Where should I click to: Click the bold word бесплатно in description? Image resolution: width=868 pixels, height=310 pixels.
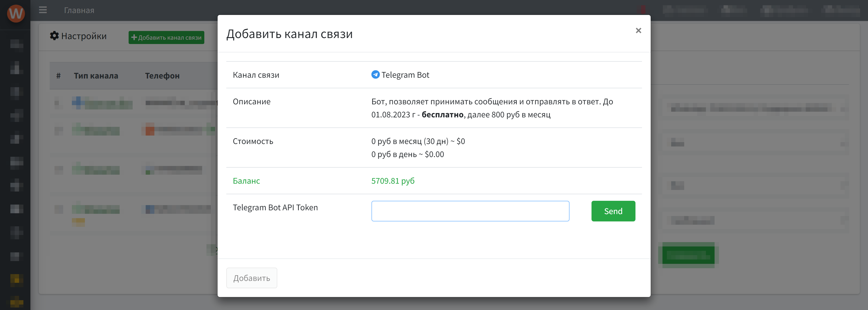(x=443, y=115)
